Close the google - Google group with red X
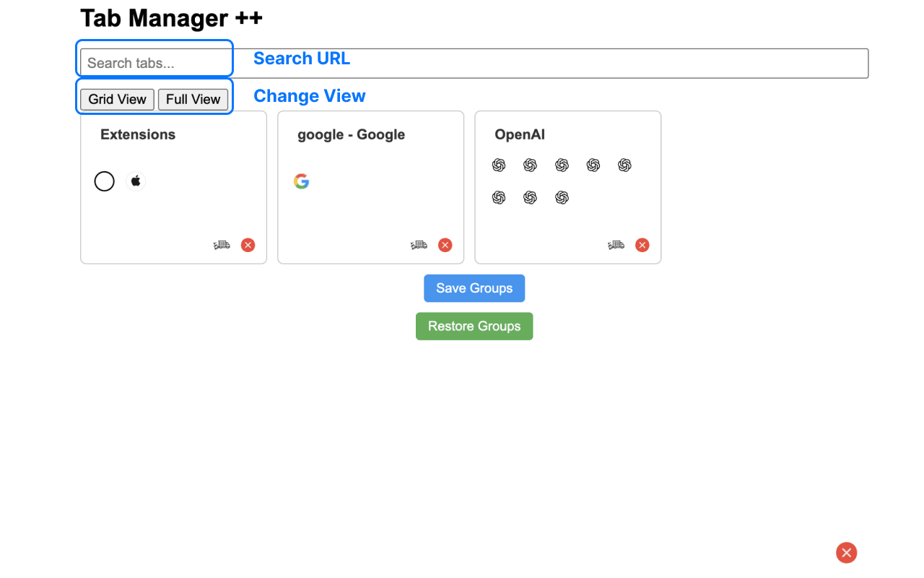 tap(445, 245)
